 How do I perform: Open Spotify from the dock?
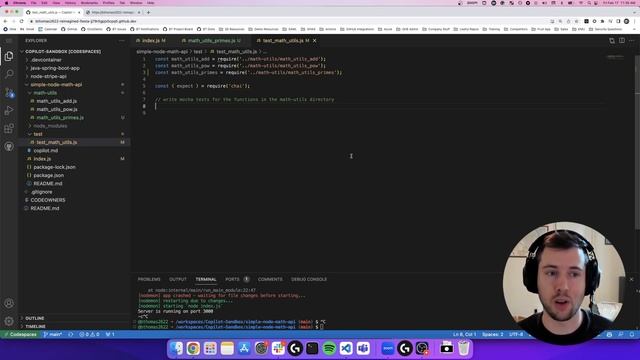pyautogui.click(x=329, y=348)
